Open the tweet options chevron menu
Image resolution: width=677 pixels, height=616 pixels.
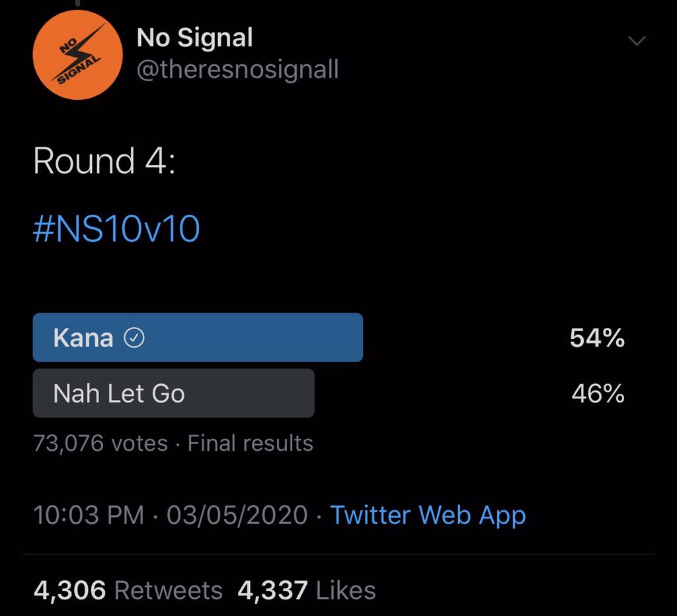(x=636, y=42)
